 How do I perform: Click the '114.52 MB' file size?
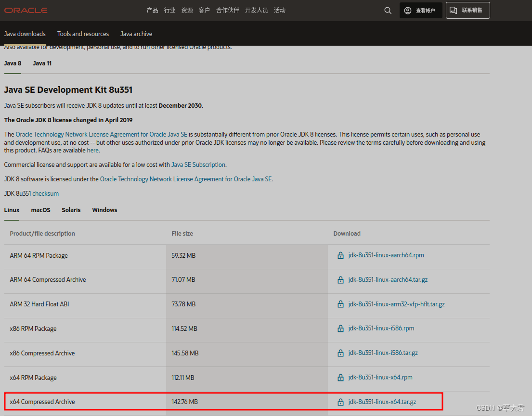184,329
